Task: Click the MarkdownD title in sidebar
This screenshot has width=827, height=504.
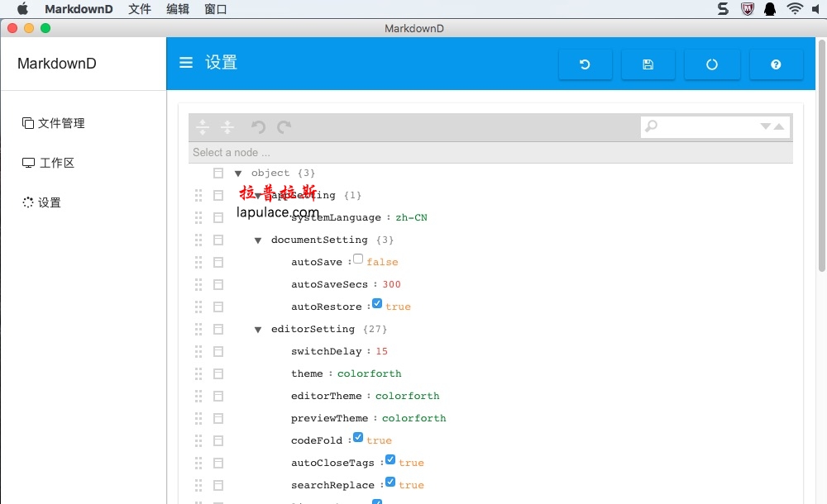Action: pyautogui.click(x=57, y=64)
